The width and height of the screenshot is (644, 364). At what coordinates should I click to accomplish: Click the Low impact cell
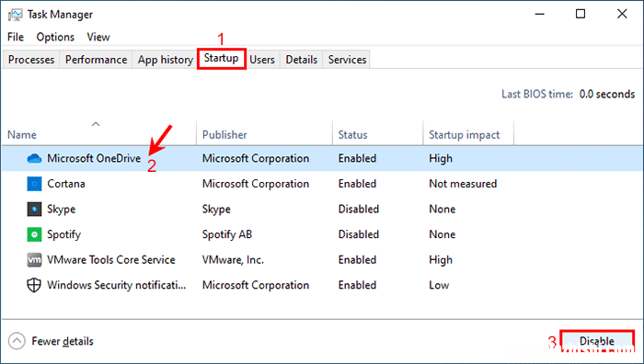coord(439,285)
